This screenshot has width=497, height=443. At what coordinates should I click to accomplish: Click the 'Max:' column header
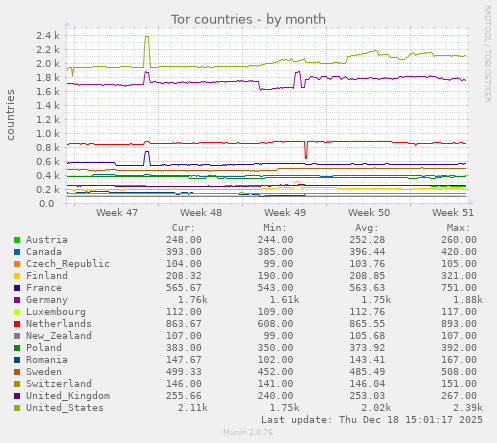click(458, 228)
